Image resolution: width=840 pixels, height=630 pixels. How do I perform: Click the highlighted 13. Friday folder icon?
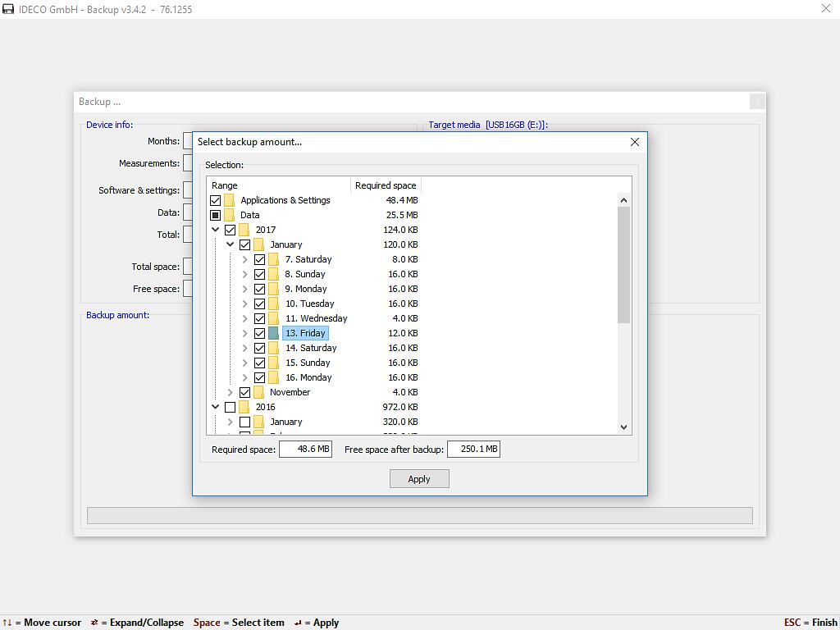click(274, 333)
